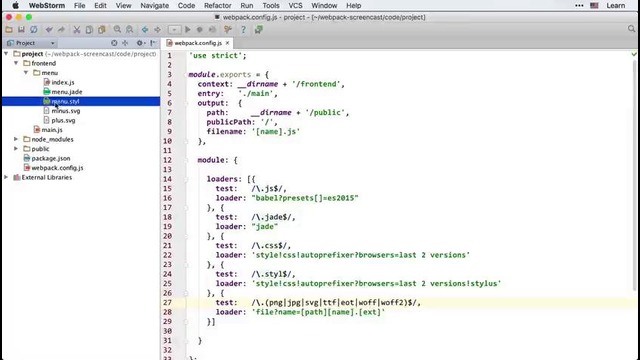Open the run configuration dropdown

pos(174,30)
